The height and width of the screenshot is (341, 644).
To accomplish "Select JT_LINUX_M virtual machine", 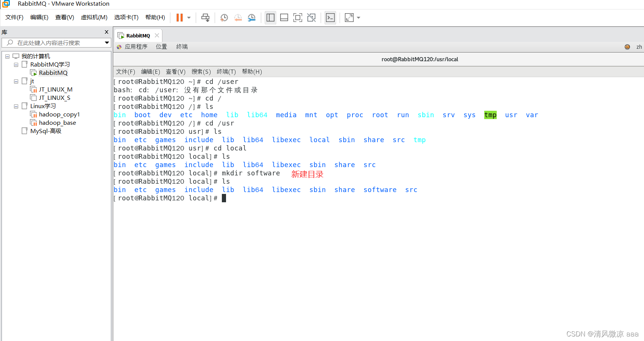I will click(56, 90).
